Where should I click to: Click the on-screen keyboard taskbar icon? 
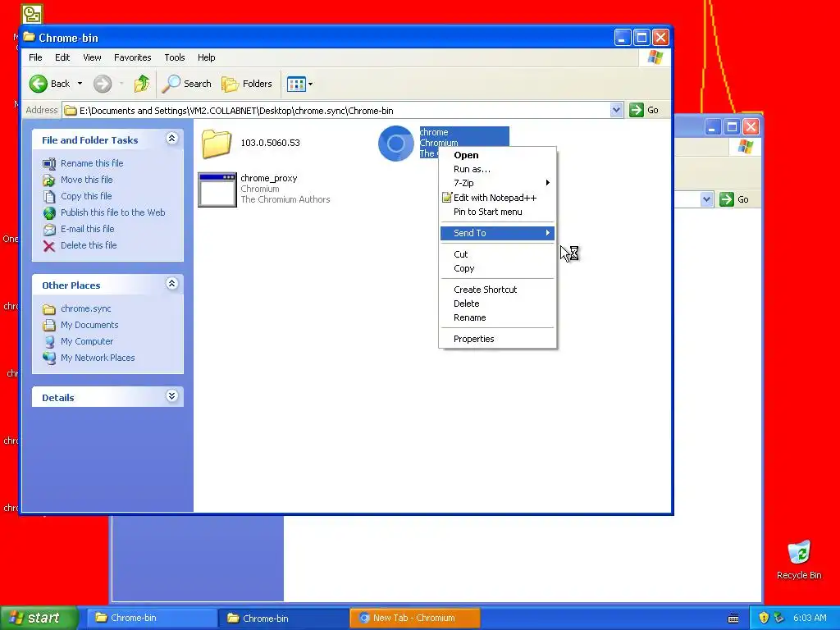point(733,619)
